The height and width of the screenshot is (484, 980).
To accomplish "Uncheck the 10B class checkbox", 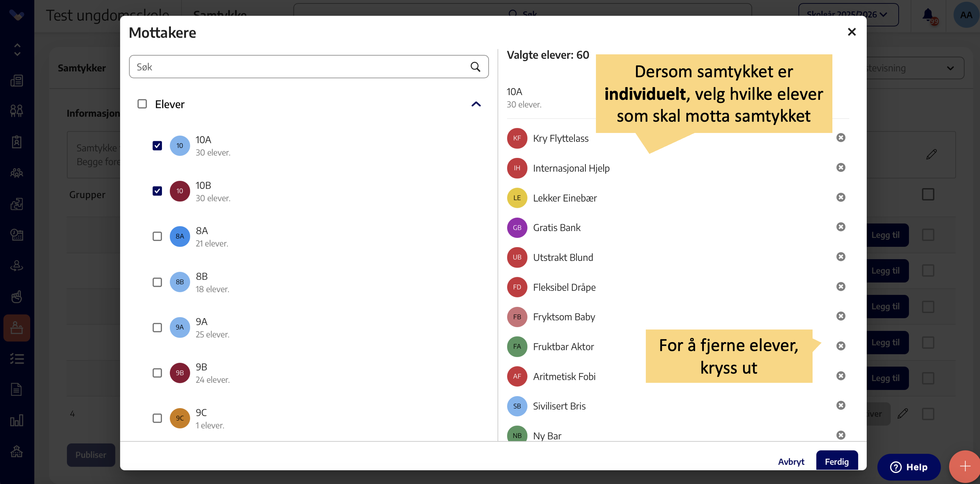I will [157, 191].
